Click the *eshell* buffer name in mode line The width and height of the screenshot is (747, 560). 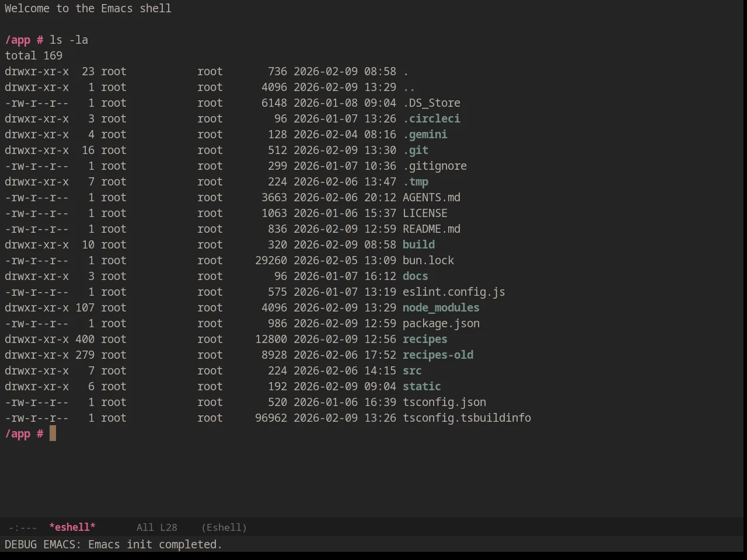(x=72, y=527)
